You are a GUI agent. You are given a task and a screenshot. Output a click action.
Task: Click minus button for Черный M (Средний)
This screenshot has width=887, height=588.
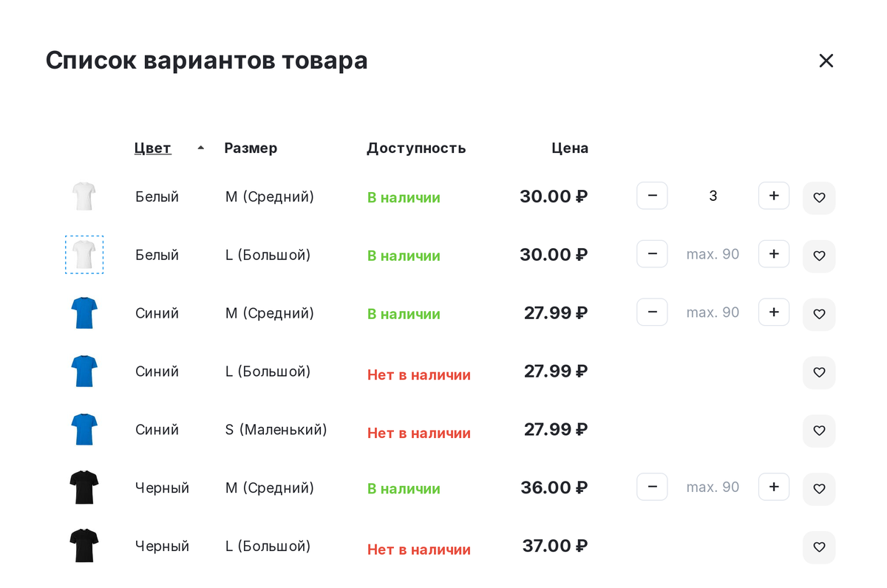[x=652, y=487]
